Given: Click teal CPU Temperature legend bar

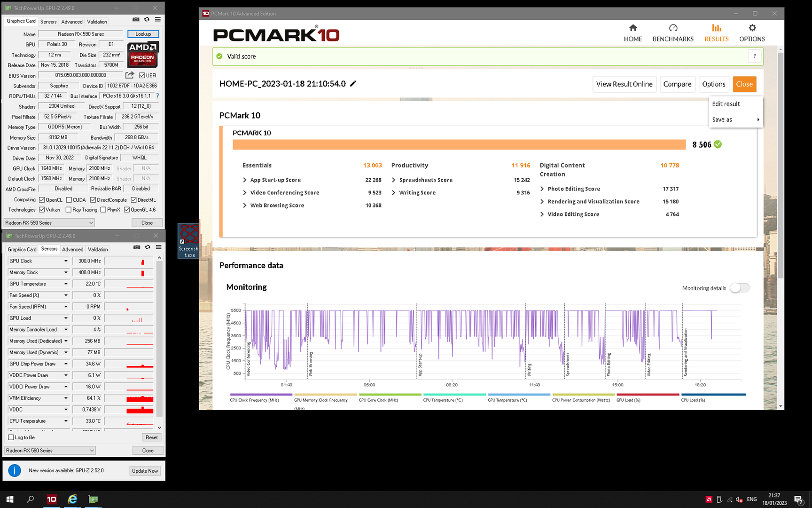Looking at the screenshot, I should tap(454, 395).
